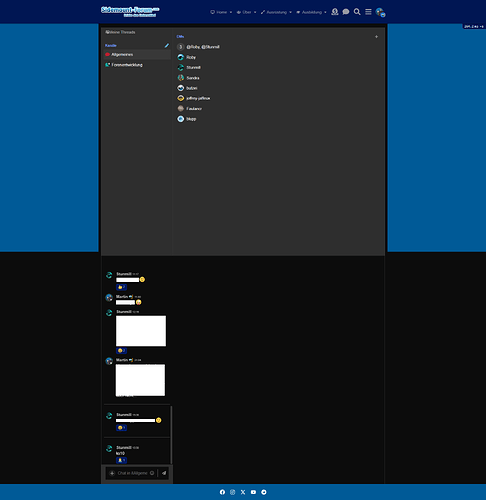Expand the Ausrüstung dropdown arrow
The height and width of the screenshot is (500, 486).
point(290,12)
